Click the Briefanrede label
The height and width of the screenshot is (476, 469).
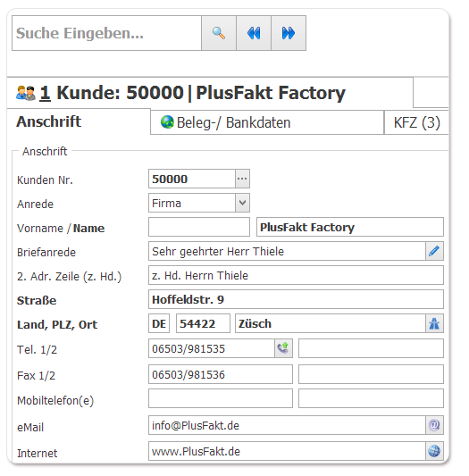(x=46, y=252)
